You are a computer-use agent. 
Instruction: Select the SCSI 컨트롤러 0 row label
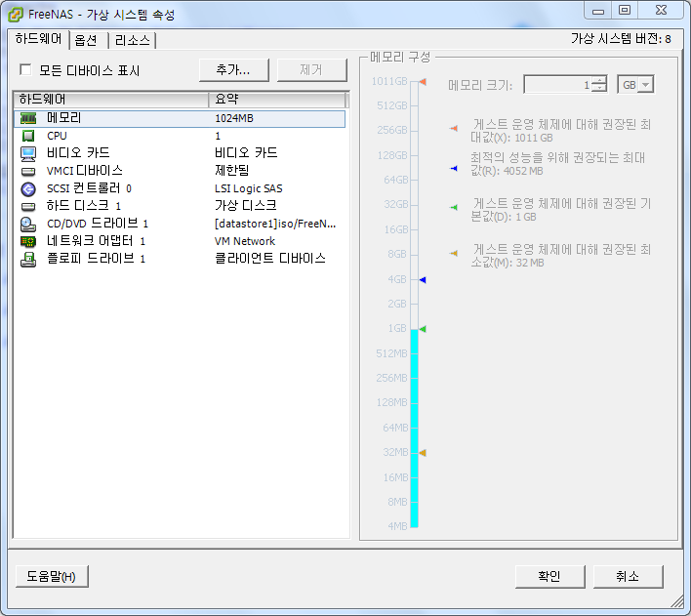89,188
